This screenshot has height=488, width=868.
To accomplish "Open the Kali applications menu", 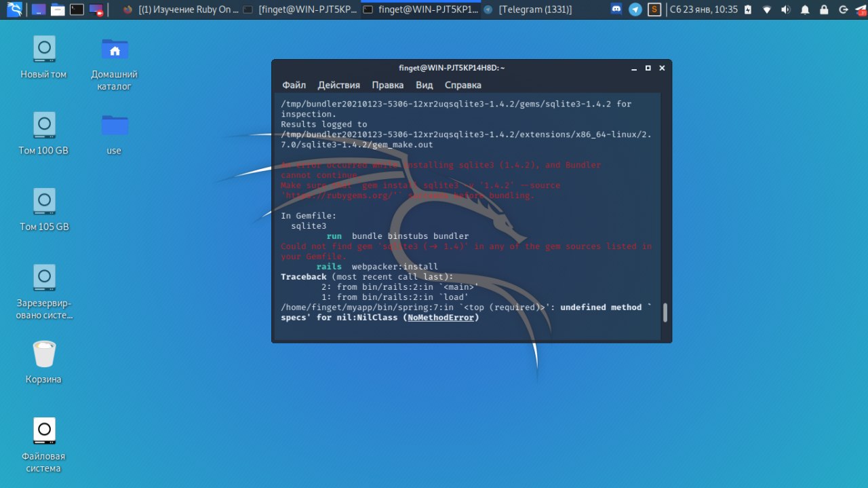I will (14, 10).
